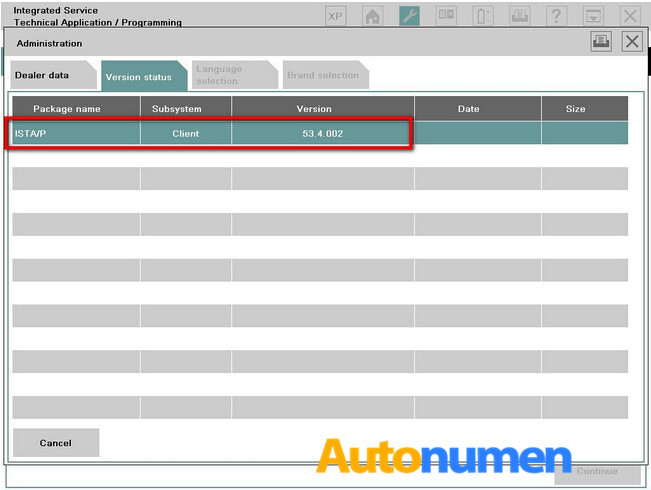This screenshot has width=651, height=490.
Task: Open the Language selection tab
Action: [x=235, y=75]
